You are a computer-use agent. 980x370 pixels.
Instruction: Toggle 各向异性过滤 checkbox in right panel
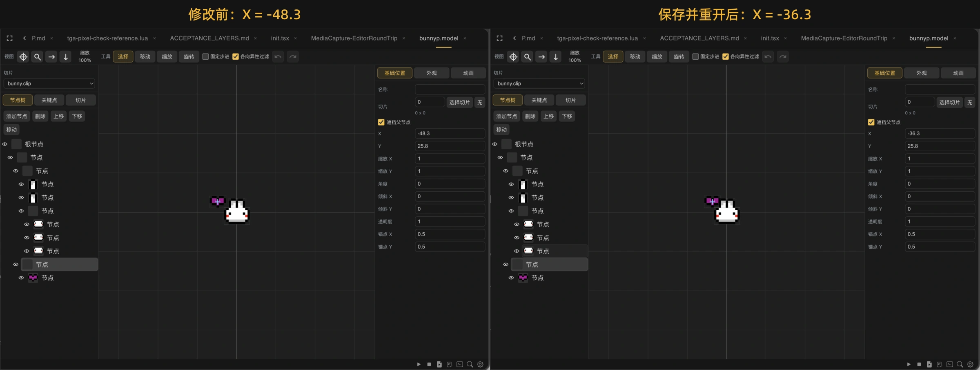[726, 56]
